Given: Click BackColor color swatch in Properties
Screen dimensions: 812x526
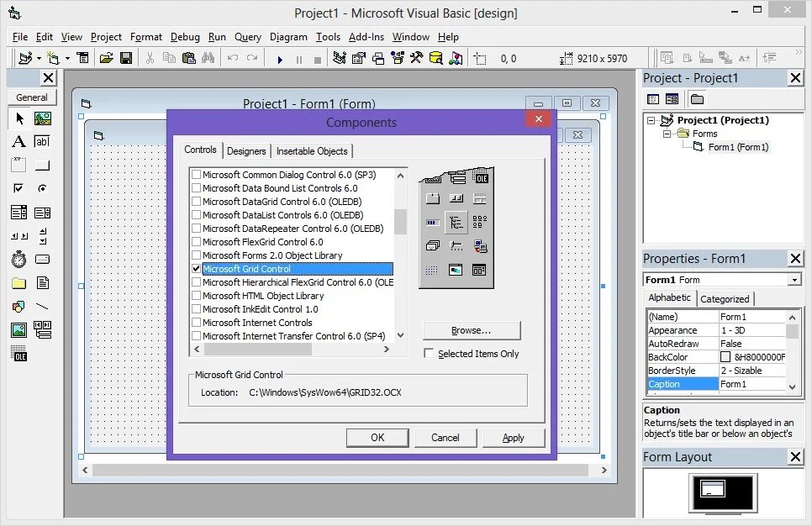Looking at the screenshot, I should coord(725,357).
